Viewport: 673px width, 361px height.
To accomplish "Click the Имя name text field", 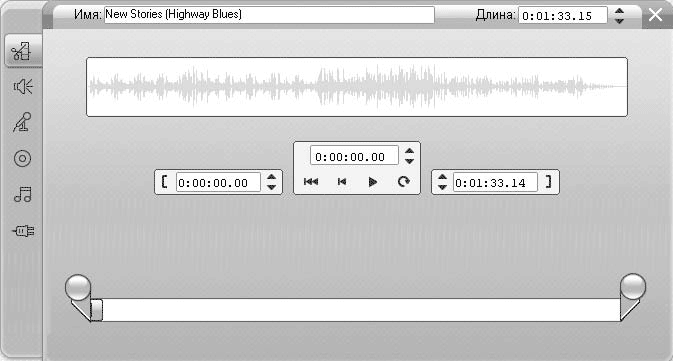I will pos(269,15).
